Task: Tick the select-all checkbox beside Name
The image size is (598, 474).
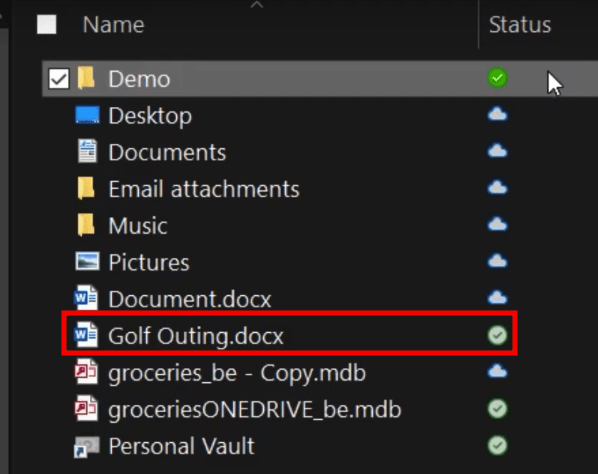Action: (47, 24)
